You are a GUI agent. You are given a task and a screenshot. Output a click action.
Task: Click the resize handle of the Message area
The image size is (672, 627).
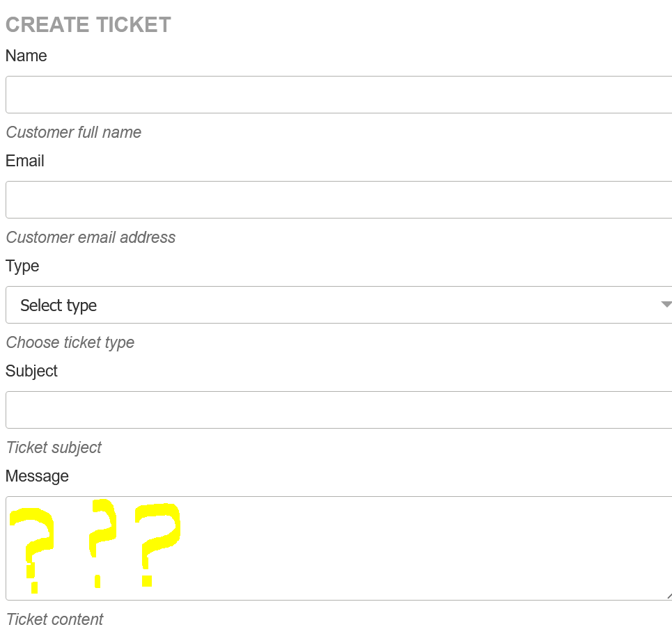pyautogui.click(x=667, y=596)
